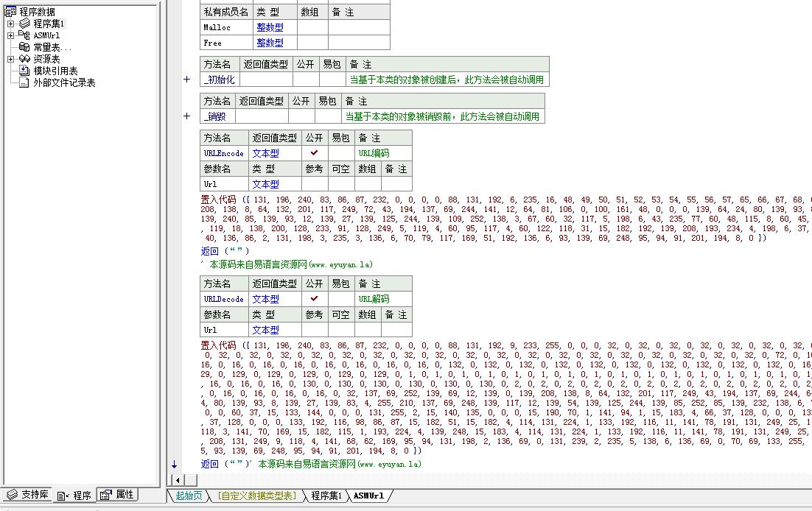Screen dimensions: 812x511
Task: Expand the 程序集1 tree node
Action: 11,24
